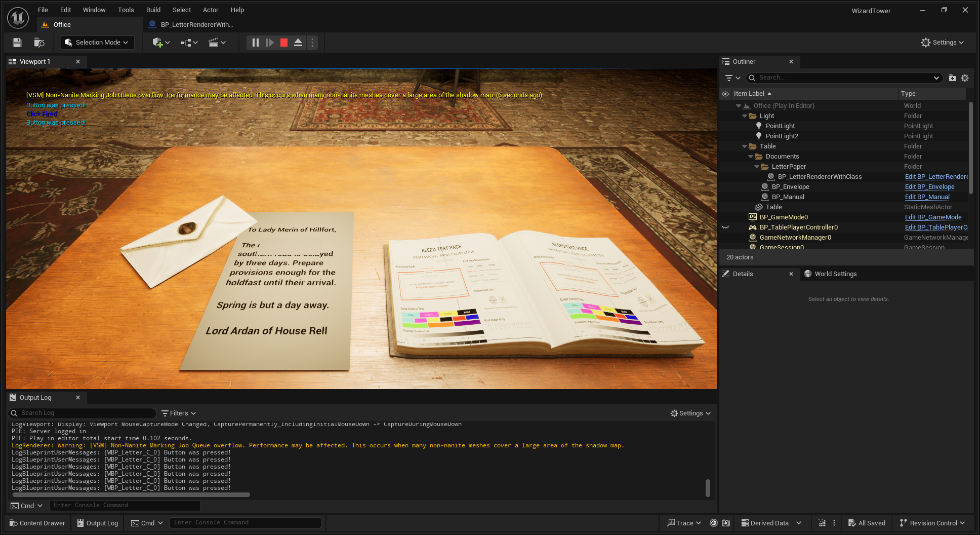The height and width of the screenshot is (535, 980).
Task: Select the PointLight actor
Action: pos(780,126)
